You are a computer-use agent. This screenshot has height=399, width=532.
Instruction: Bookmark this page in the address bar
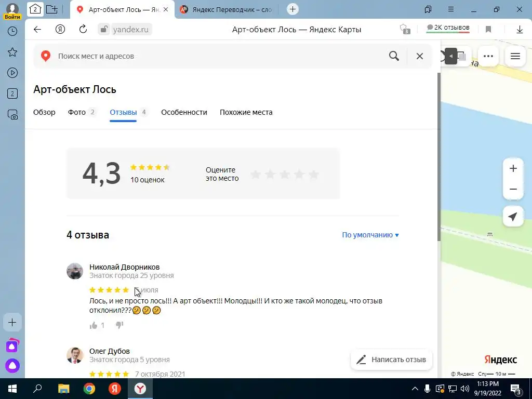(488, 29)
